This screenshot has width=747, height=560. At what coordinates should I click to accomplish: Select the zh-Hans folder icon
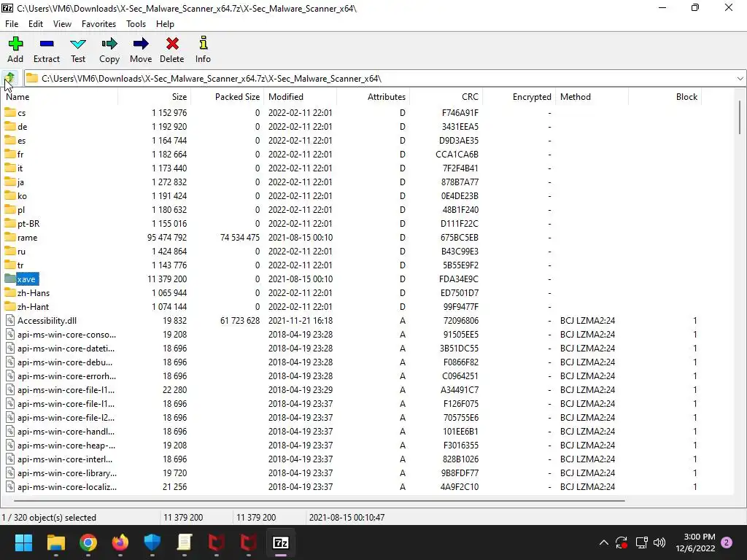[x=10, y=292]
